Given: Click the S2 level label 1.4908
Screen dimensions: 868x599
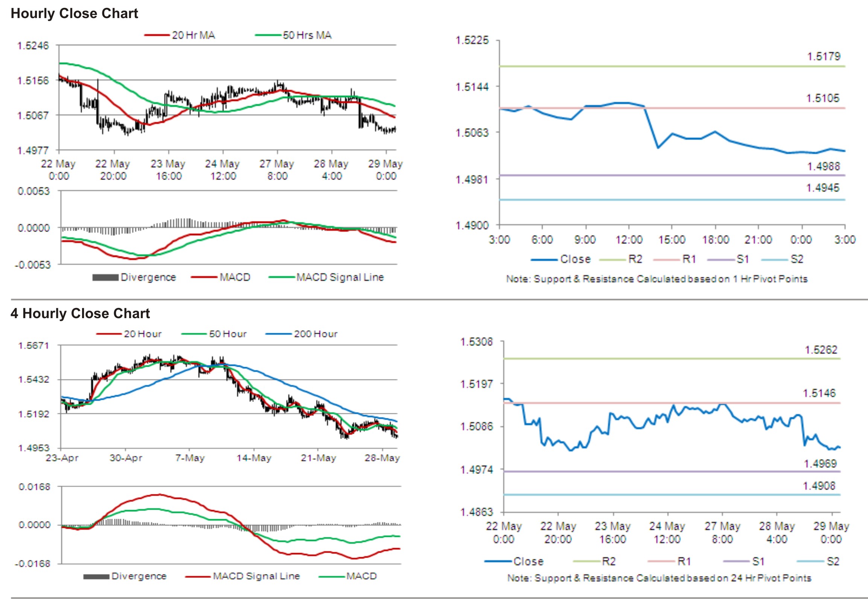Looking at the screenshot, I should point(819,486).
